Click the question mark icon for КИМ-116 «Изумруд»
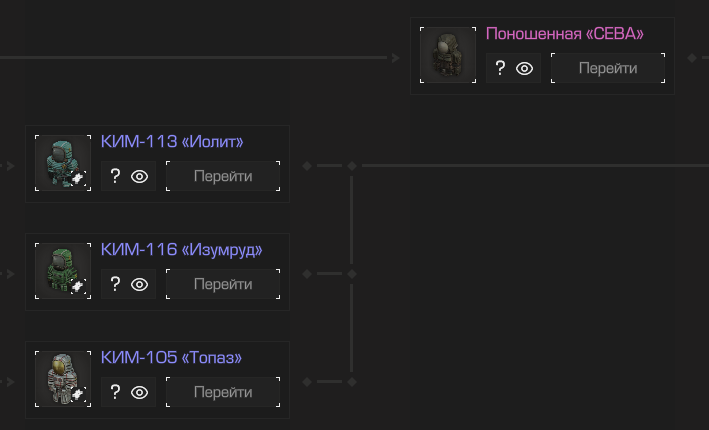This screenshot has height=430, width=709. point(116,285)
